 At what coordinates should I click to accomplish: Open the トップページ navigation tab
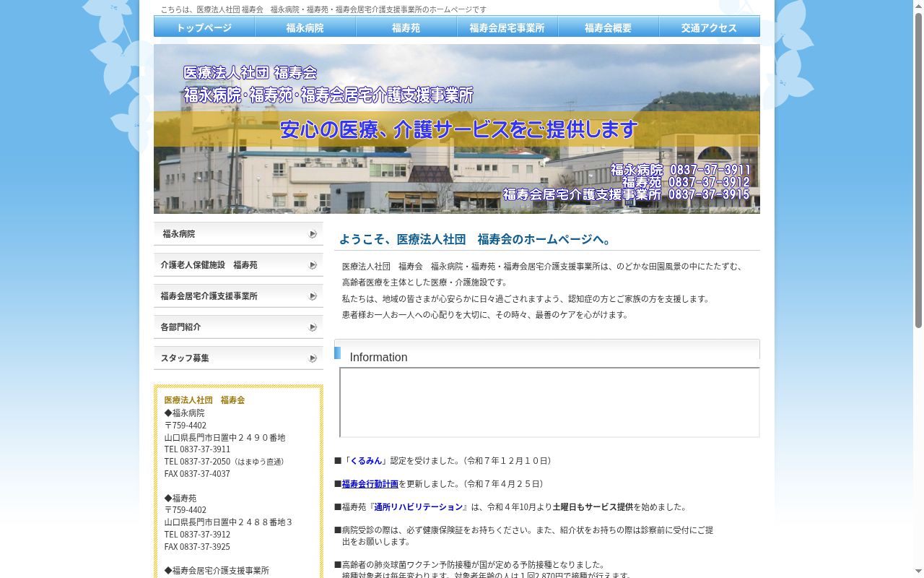[204, 27]
